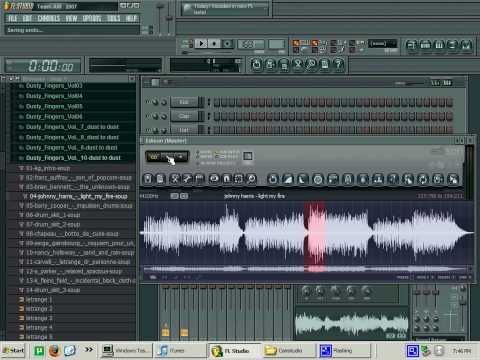
Task: Toggle the Kick channel select indicator
Action: (209, 102)
